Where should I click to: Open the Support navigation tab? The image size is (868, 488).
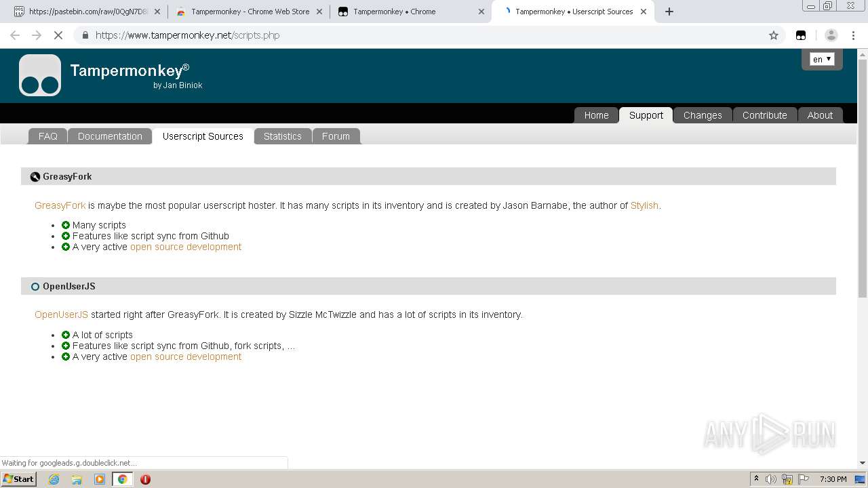point(646,115)
